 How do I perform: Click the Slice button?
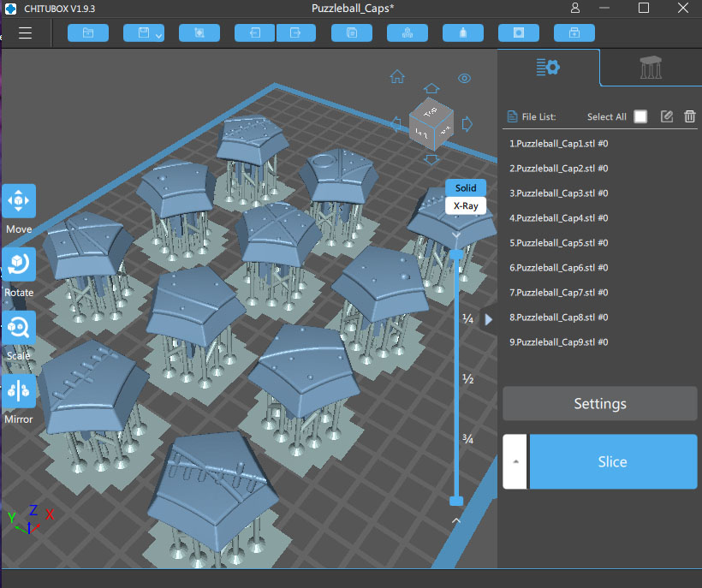point(612,461)
